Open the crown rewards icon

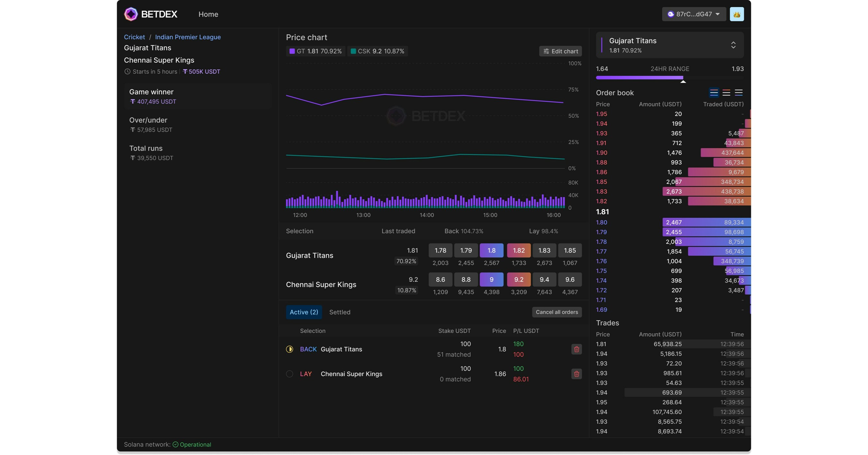[737, 14]
